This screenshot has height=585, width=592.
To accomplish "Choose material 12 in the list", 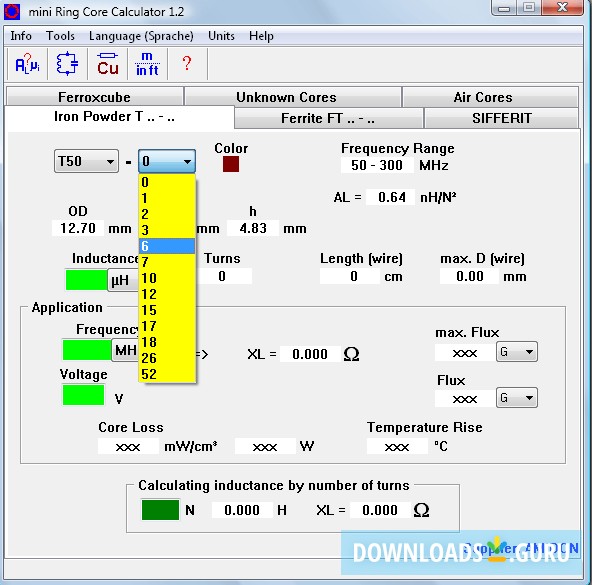I will 167,294.
